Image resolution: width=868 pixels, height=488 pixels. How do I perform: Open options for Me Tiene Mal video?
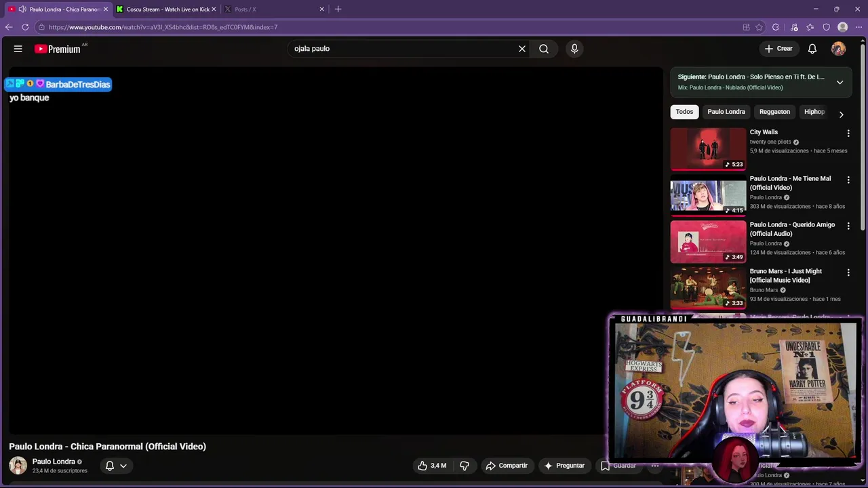tap(848, 180)
